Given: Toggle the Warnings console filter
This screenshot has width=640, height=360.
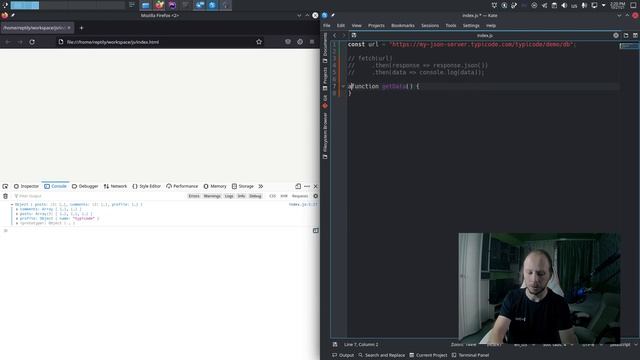Looking at the screenshot, I should [212, 196].
